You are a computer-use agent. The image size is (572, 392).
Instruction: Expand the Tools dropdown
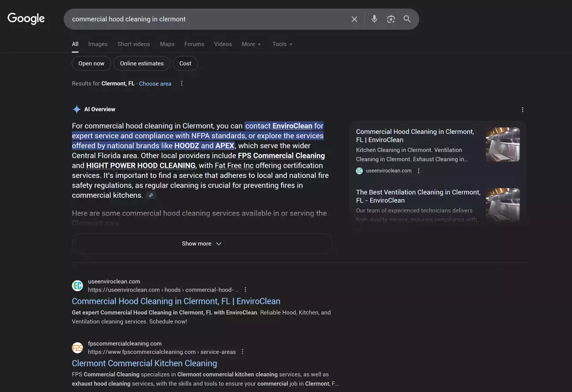point(282,44)
